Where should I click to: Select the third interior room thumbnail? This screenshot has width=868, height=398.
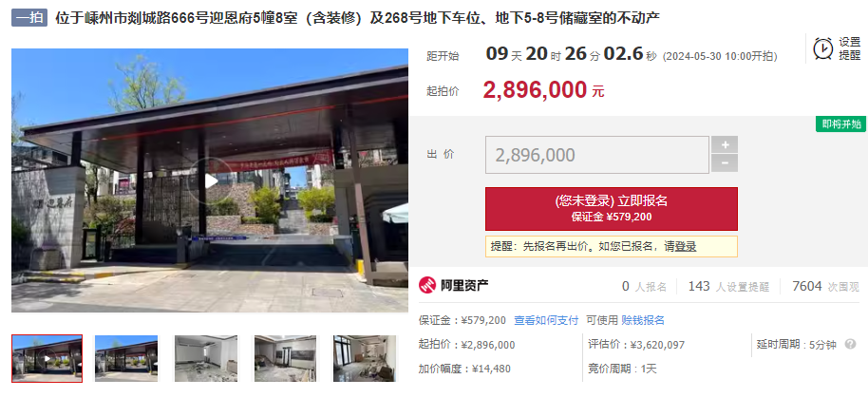click(206, 358)
